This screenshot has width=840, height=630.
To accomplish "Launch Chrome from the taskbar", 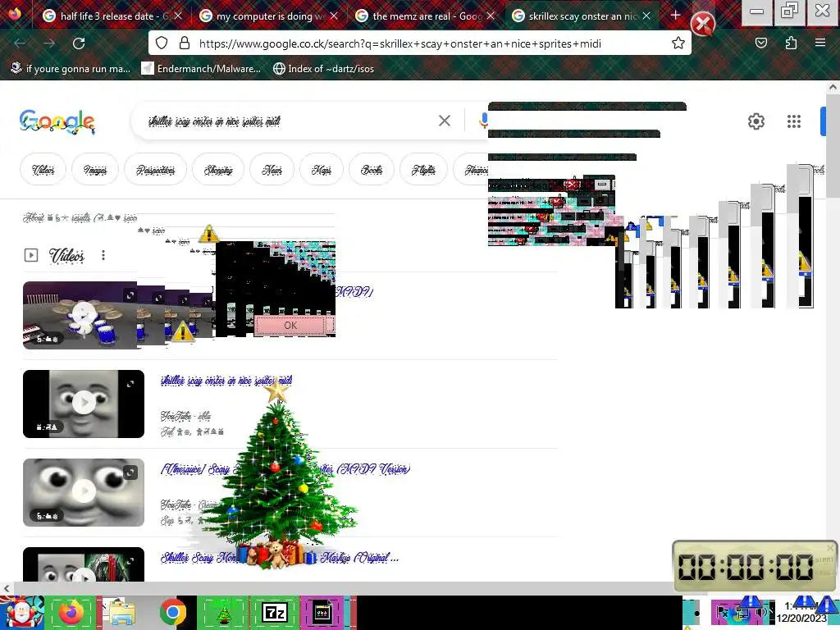I will 172,612.
